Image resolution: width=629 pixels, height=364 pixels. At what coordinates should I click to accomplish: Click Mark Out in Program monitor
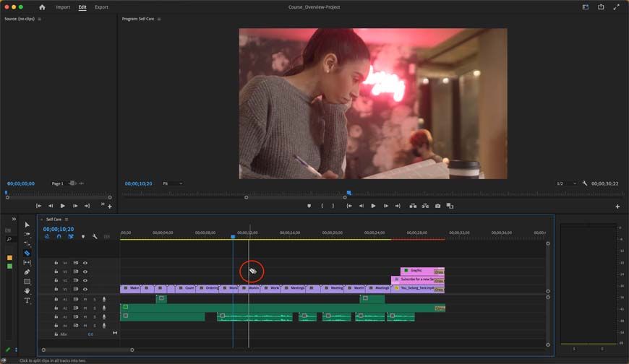click(x=333, y=206)
